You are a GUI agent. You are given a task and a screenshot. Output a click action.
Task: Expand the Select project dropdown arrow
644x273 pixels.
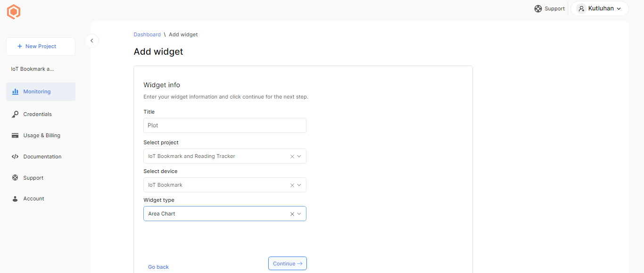coord(299,156)
